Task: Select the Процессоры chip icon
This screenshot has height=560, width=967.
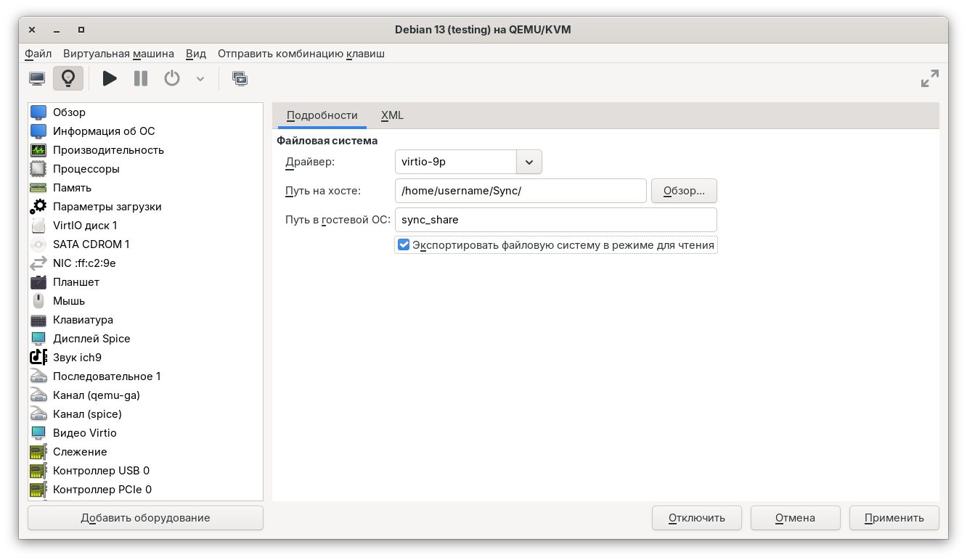Action: point(38,169)
